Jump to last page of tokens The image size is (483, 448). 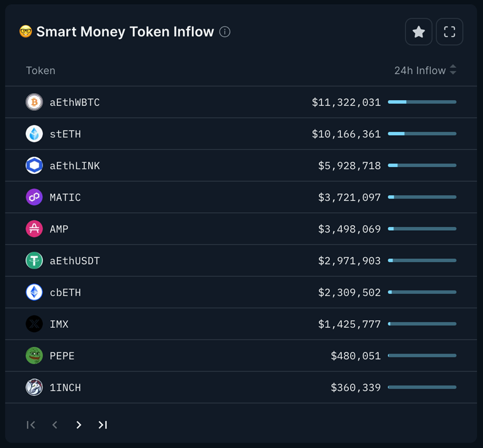102,425
